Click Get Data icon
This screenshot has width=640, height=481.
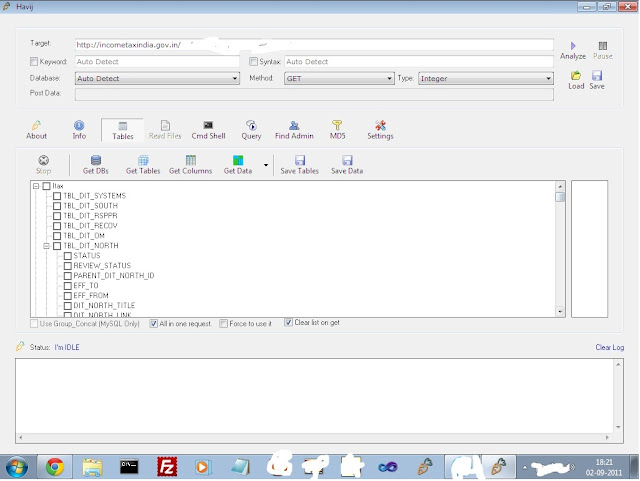pyautogui.click(x=238, y=160)
